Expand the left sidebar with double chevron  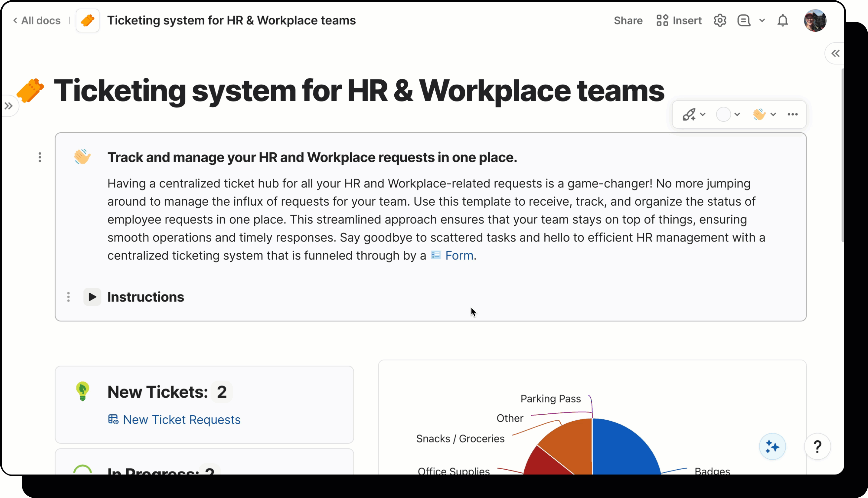tap(9, 106)
